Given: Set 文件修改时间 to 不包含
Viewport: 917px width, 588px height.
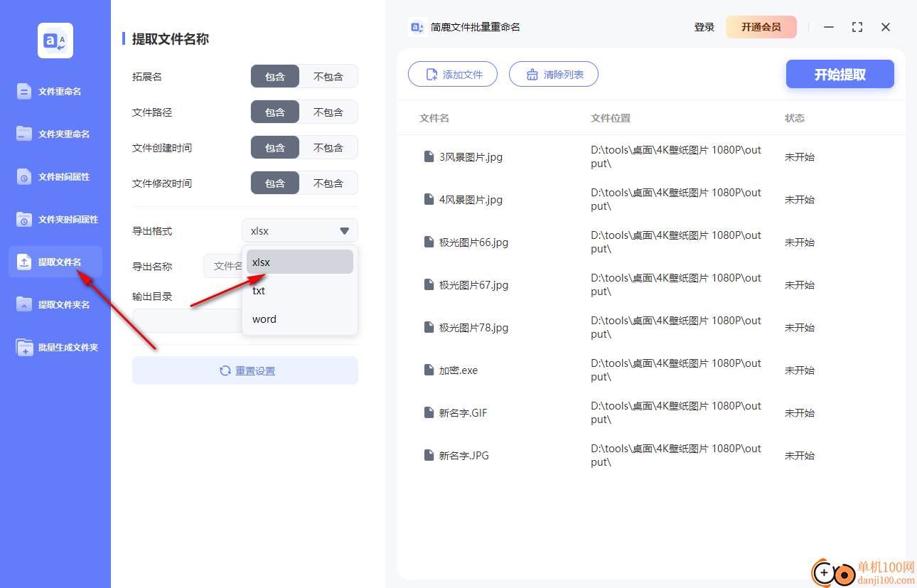Looking at the screenshot, I should point(328,183).
